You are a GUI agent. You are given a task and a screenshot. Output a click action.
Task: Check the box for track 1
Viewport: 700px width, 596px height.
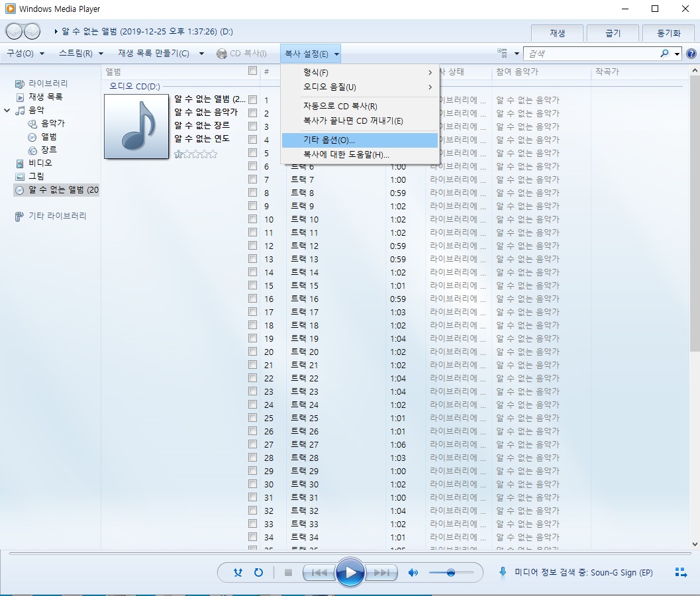tap(253, 99)
